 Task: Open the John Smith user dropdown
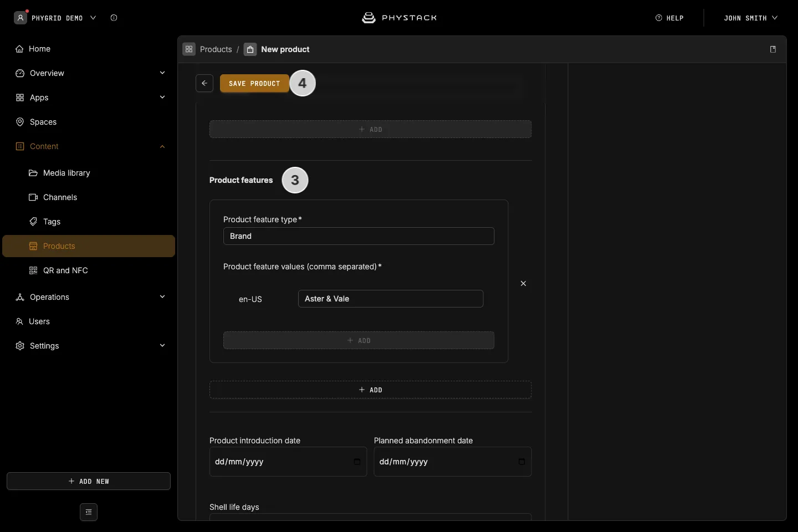pyautogui.click(x=750, y=18)
